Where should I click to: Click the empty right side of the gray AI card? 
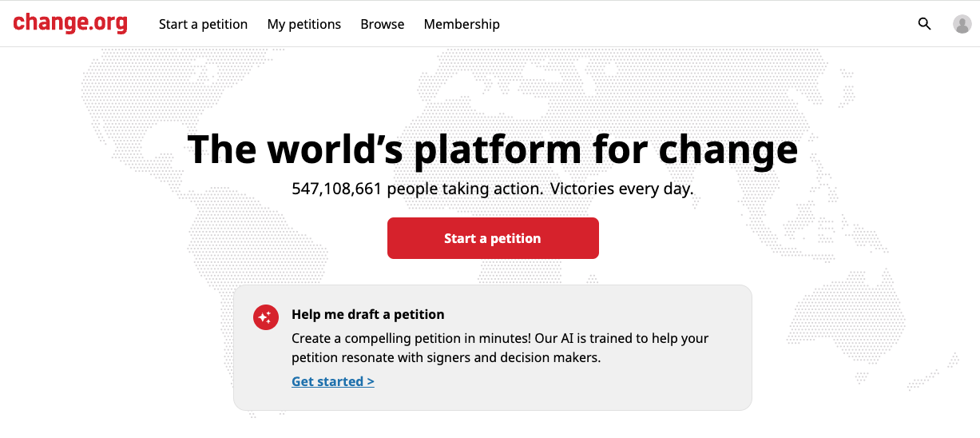719,376
